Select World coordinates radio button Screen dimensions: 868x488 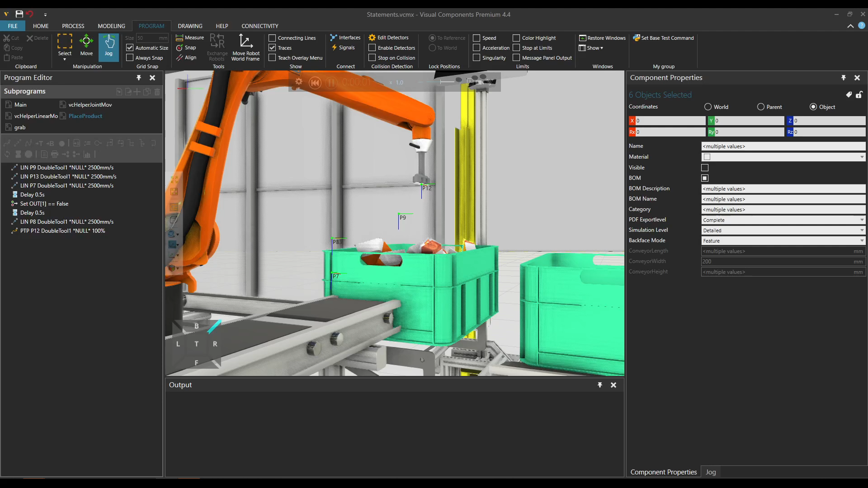(708, 107)
